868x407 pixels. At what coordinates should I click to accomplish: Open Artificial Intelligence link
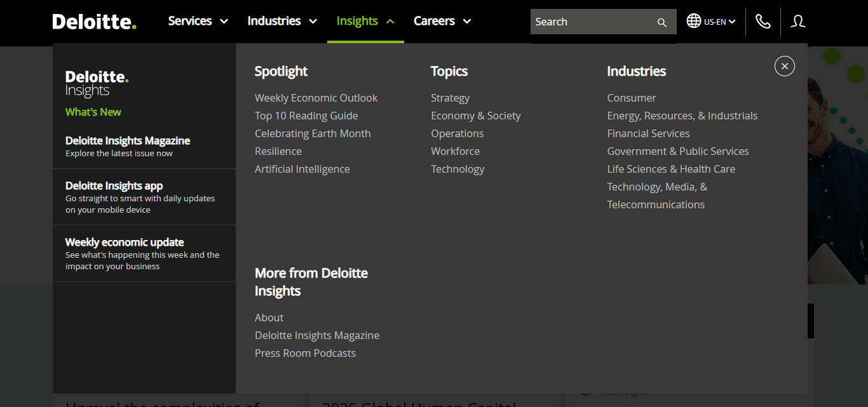302,169
